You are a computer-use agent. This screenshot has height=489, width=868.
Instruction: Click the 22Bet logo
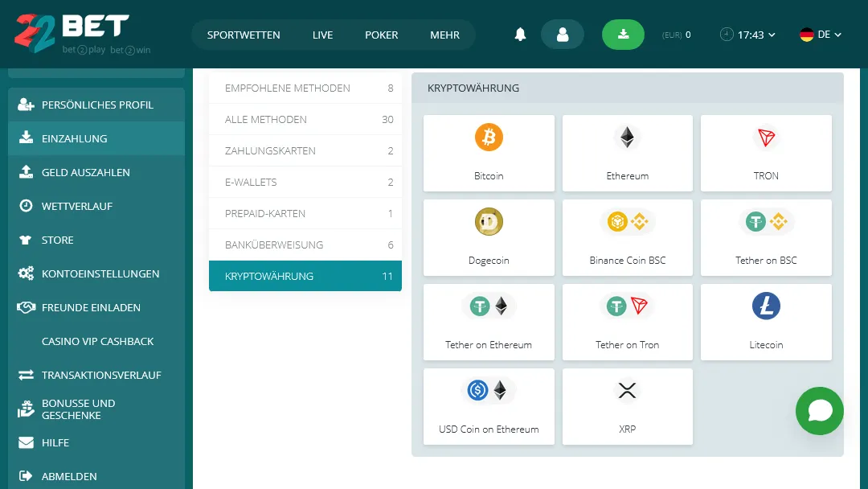point(72,34)
